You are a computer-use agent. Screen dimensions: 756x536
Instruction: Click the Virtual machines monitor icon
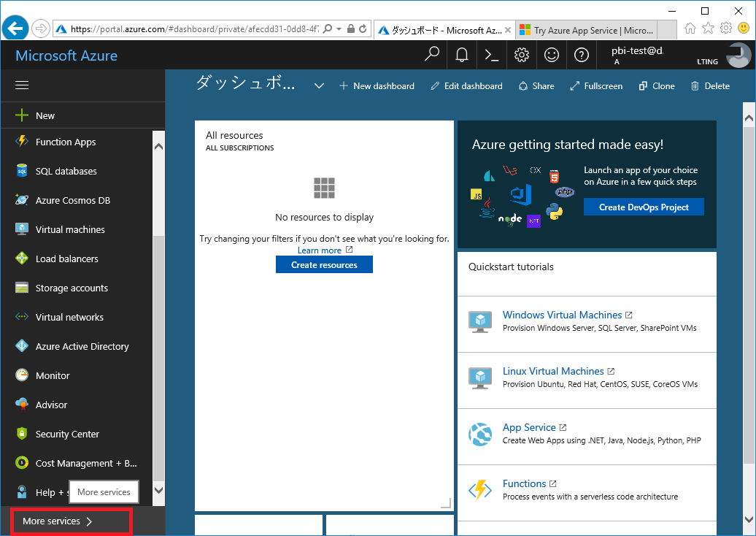22,229
